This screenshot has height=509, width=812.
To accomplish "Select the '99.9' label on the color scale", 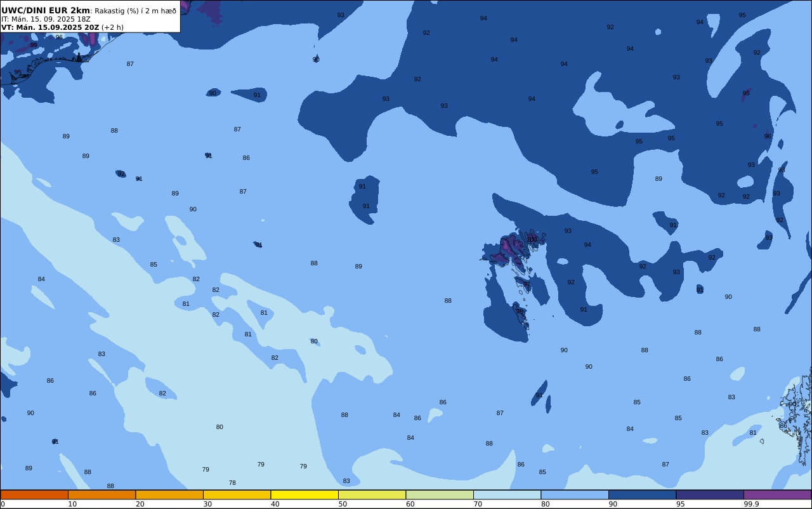I will click(751, 504).
